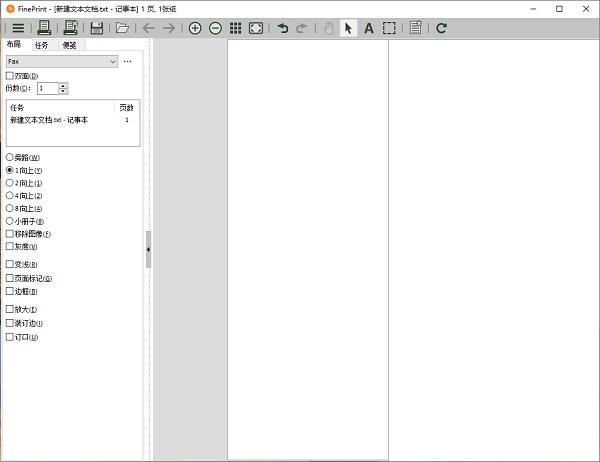The image size is (600, 462).
Task: Zoom out with the minus icon
Action: (215, 29)
